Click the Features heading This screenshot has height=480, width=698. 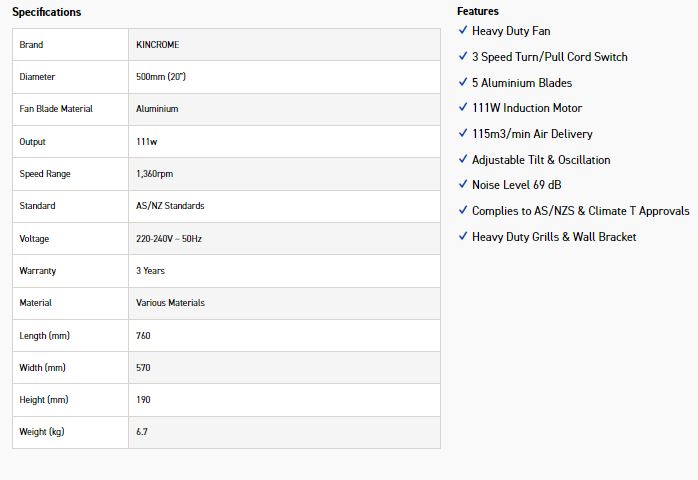(478, 11)
